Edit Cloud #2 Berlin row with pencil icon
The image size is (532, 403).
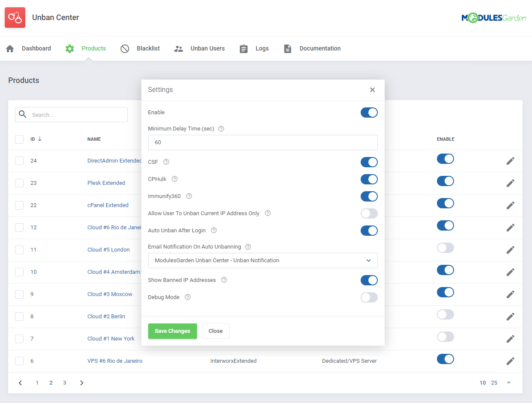point(510,317)
